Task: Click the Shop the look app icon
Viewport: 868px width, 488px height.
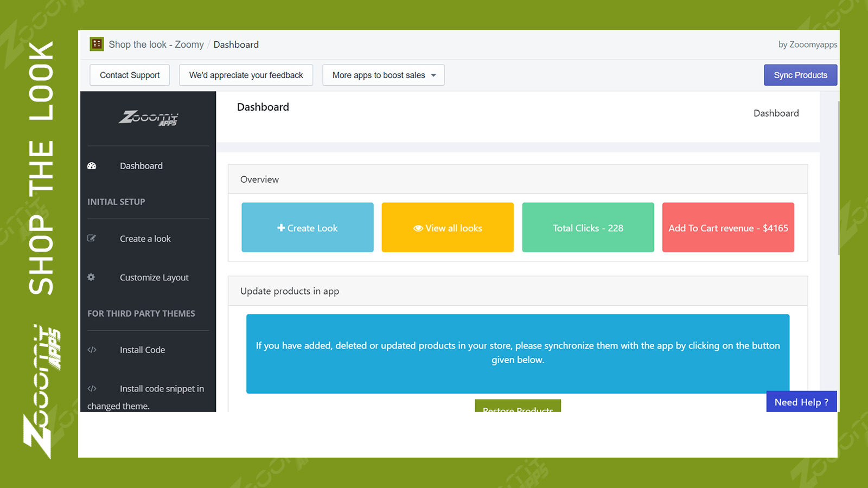Action: 97,44
